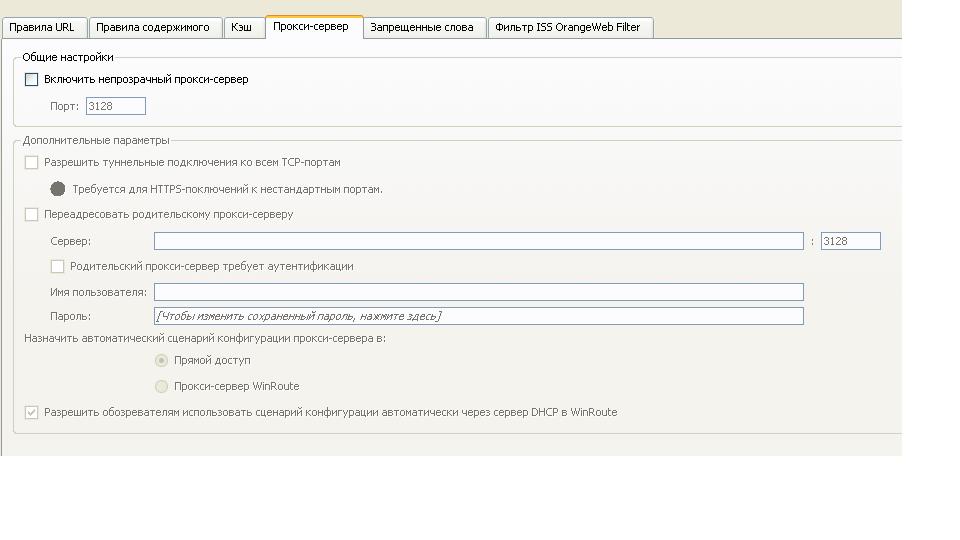
Task: Switch to the Правила URL tab
Action: click(44, 28)
